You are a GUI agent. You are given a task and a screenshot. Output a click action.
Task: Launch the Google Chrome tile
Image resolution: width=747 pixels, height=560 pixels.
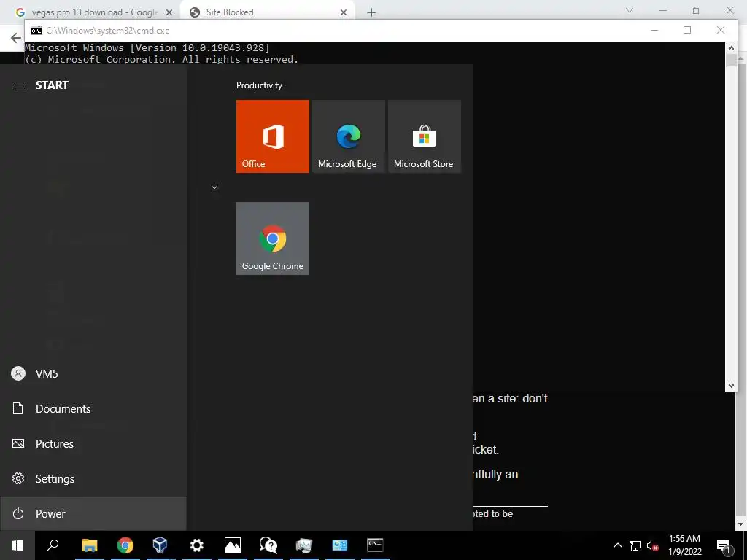pyautogui.click(x=273, y=238)
